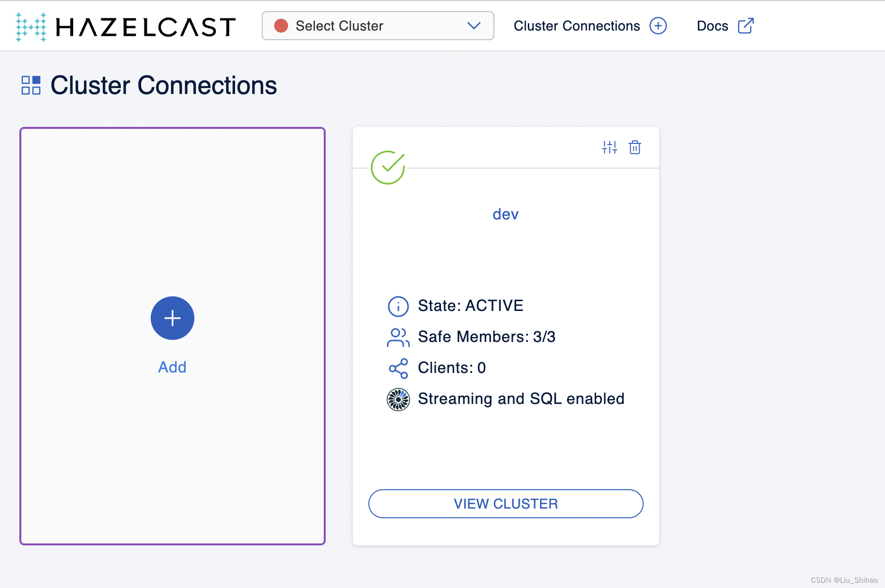This screenshot has width=885, height=588.
Task: Open the Docs link
Action: coord(712,26)
